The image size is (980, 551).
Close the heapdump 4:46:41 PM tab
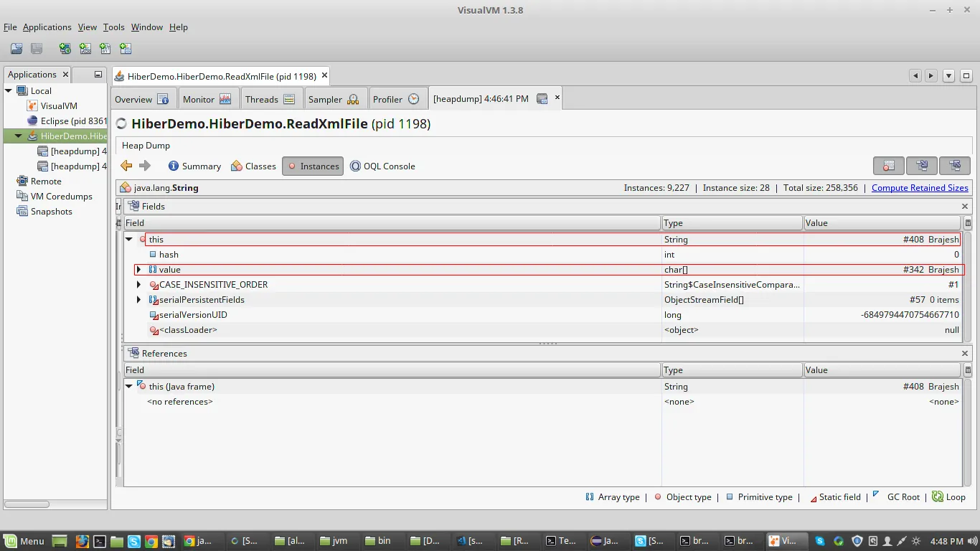coord(557,98)
